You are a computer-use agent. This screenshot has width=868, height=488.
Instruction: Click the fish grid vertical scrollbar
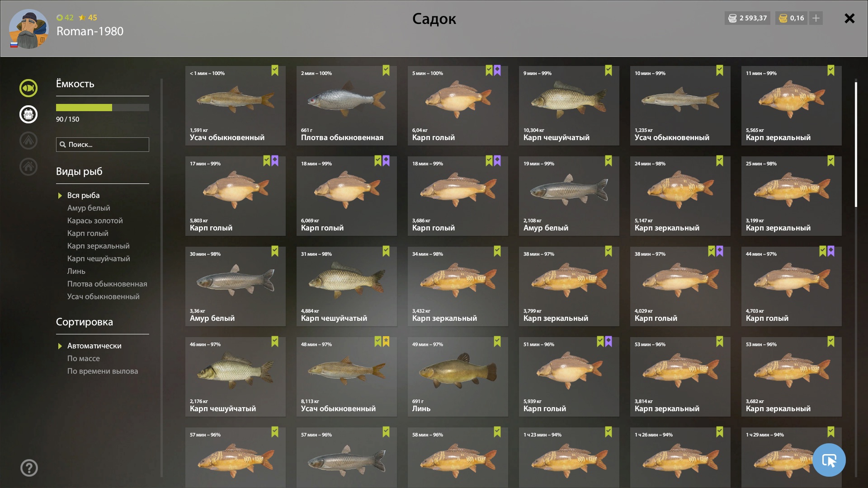pyautogui.click(x=856, y=145)
